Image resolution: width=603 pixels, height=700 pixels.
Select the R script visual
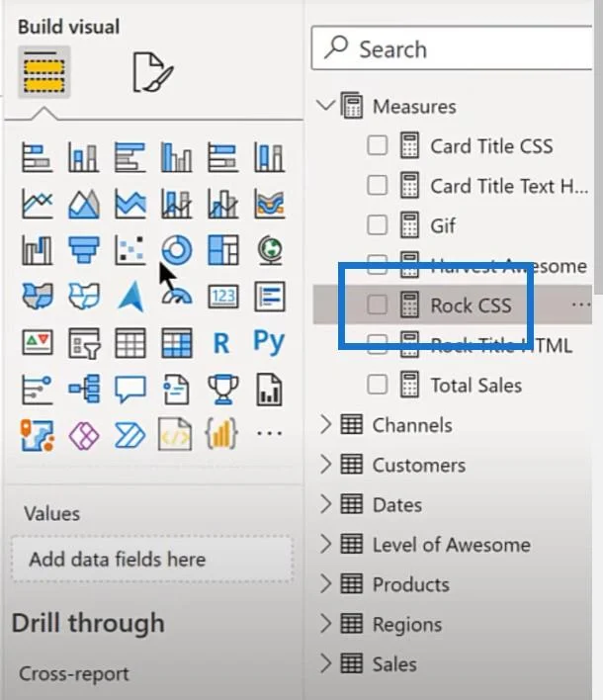(x=221, y=343)
